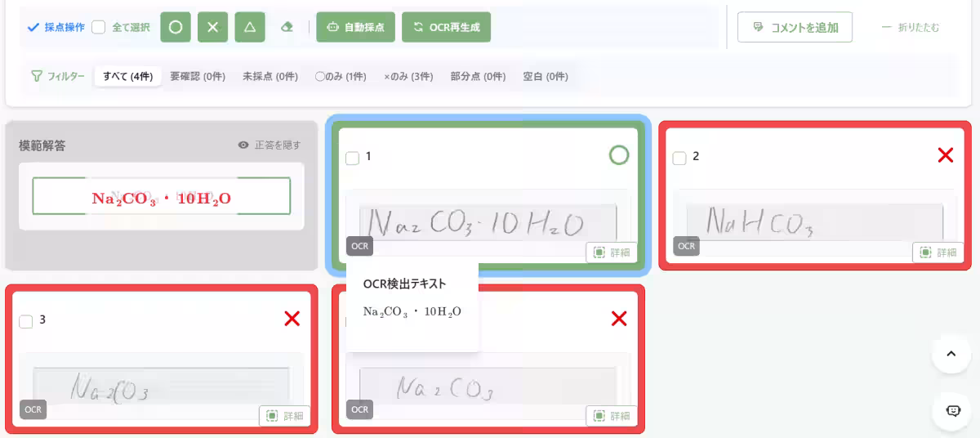The height and width of the screenshot is (438, 980).
Task: Click the OCR検出テキスト popup heading
Action: click(x=405, y=284)
